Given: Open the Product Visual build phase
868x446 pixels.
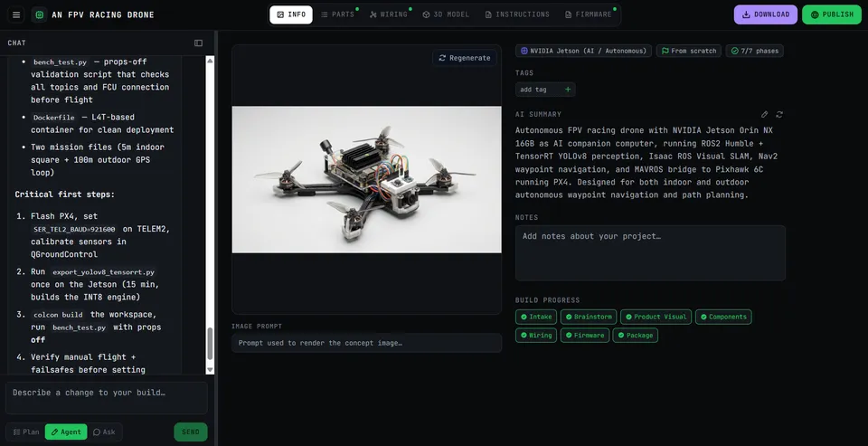Looking at the screenshot, I should [x=656, y=317].
